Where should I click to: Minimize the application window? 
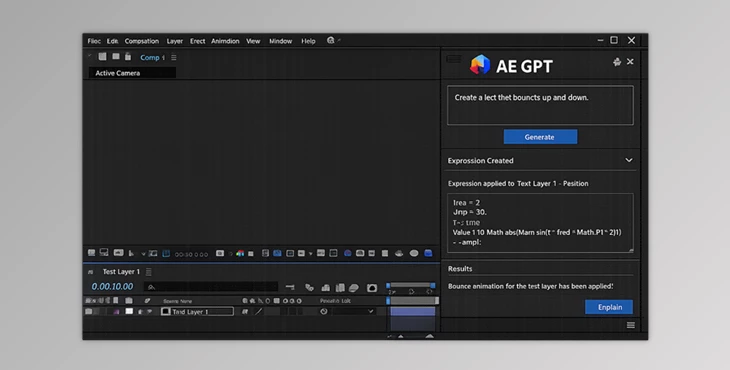click(x=601, y=40)
